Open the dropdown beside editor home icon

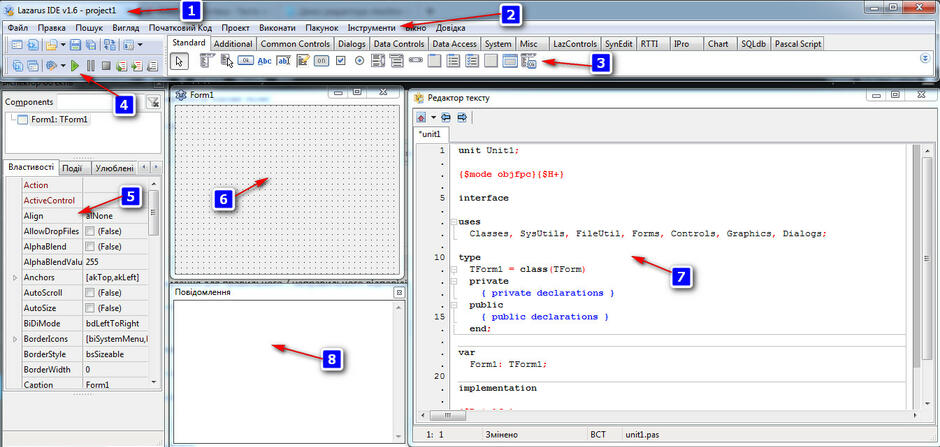433,117
